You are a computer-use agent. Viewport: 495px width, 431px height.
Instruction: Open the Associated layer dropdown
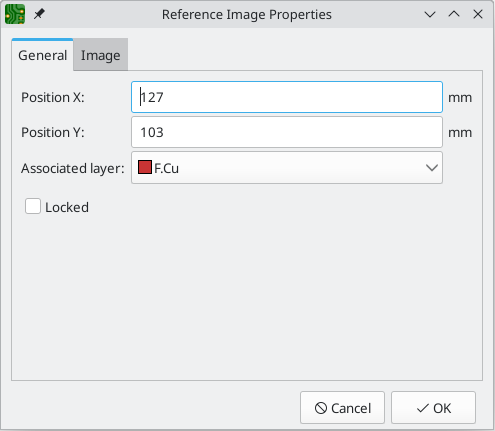pos(287,168)
